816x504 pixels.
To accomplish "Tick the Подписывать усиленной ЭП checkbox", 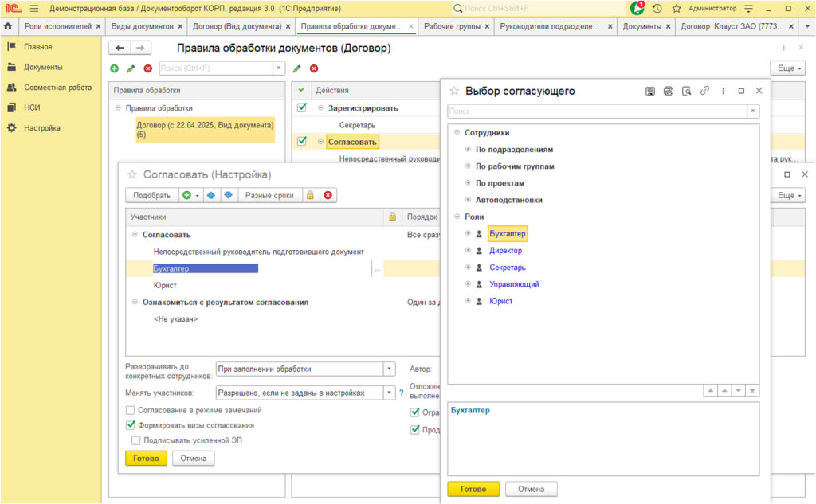I will pos(136,440).
